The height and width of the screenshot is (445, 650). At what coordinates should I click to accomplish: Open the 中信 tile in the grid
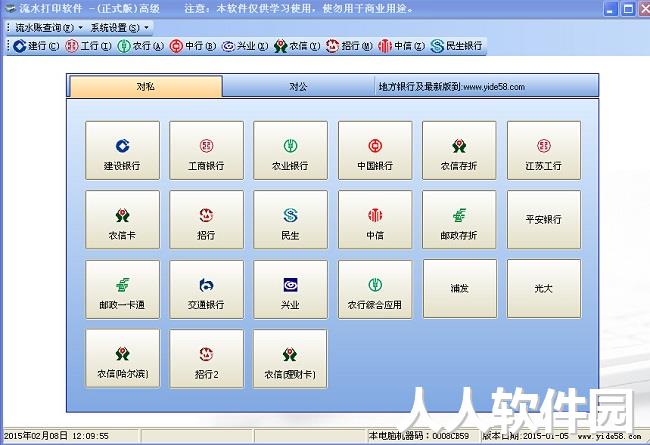375,220
